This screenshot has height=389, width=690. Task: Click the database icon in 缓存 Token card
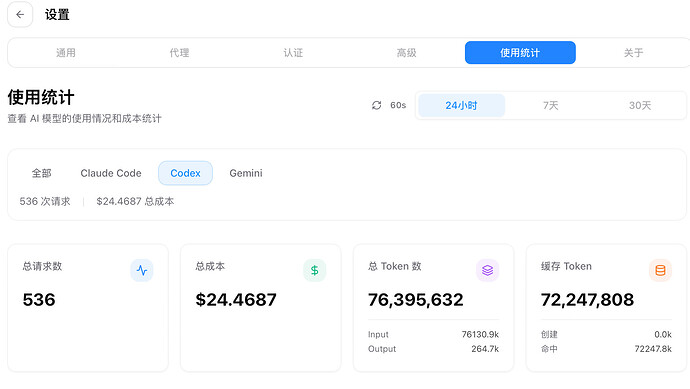click(661, 270)
